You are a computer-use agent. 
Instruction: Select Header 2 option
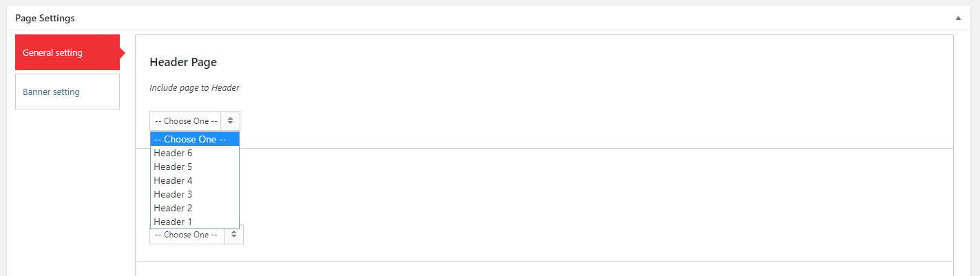pos(195,208)
